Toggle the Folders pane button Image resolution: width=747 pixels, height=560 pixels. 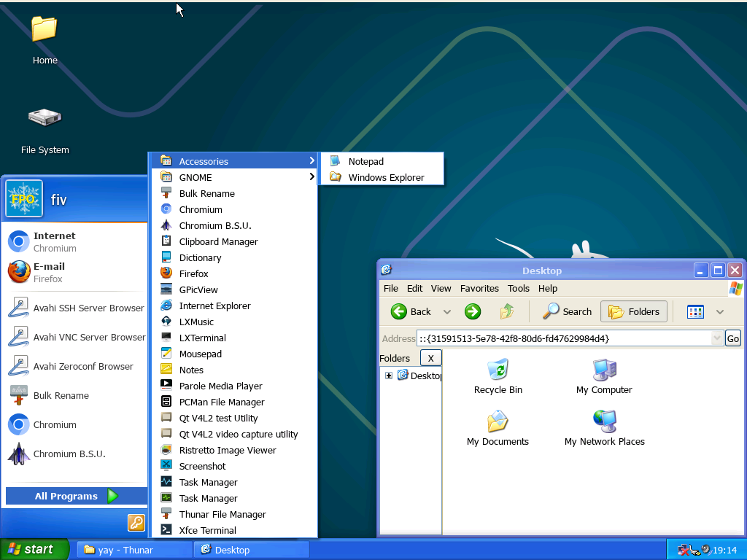tap(634, 311)
